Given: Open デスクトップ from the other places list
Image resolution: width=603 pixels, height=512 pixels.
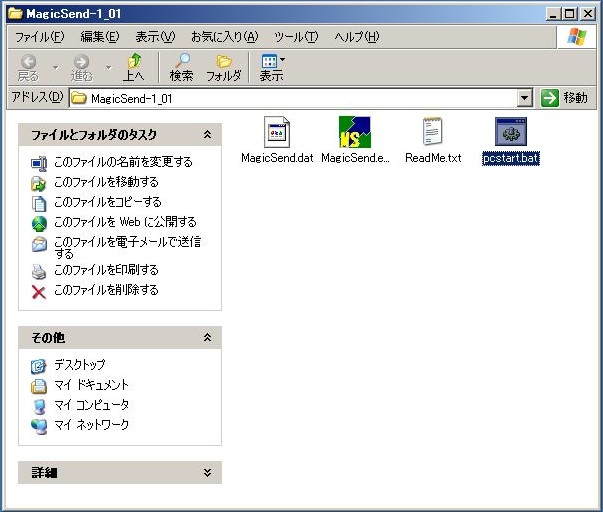Looking at the screenshot, I should click(x=80, y=364).
